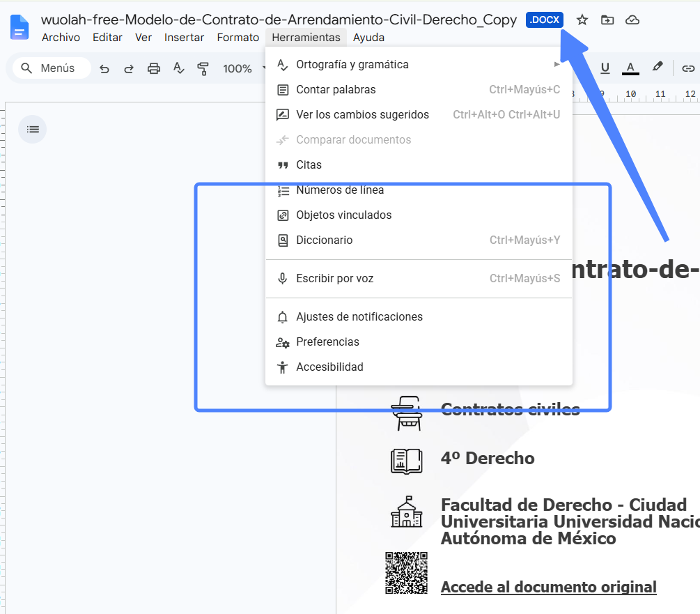The image size is (700, 614).
Task: Open Preferencias
Action: [x=419, y=341]
